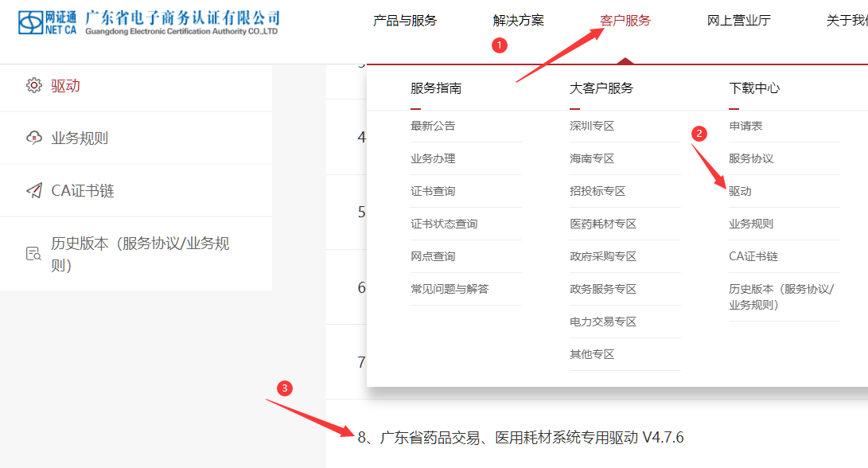Screen dimensions: 868x468
Task: Open 电力交易专区 link
Action: (603, 322)
